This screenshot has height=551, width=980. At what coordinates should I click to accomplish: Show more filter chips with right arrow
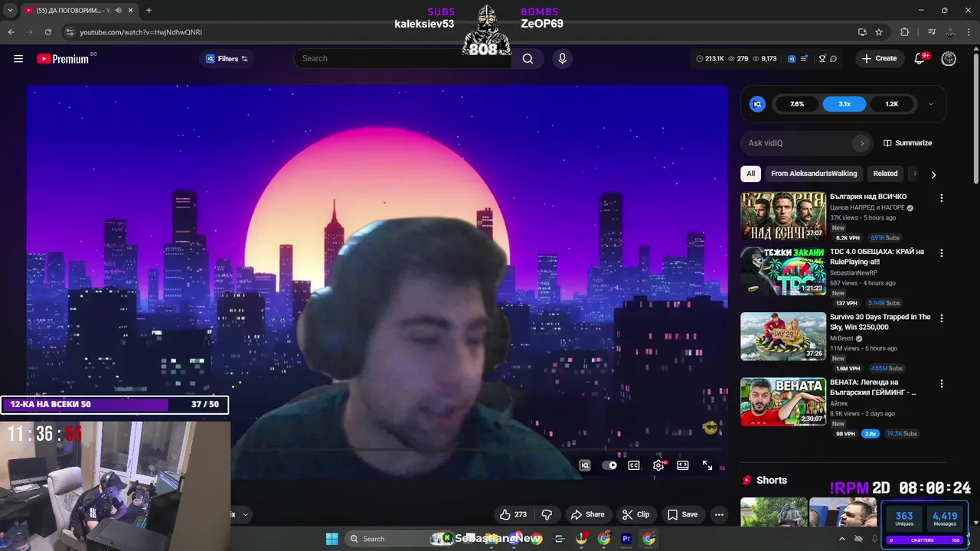pyautogui.click(x=933, y=174)
